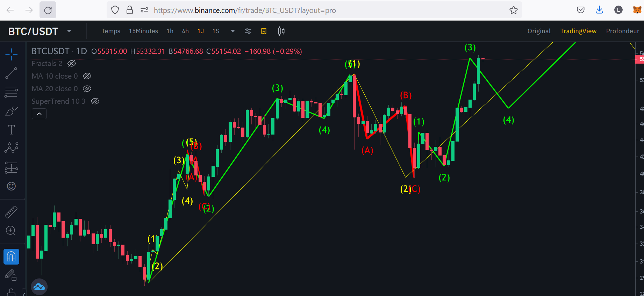Select the 15Minutes timeframe
The width and height of the screenshot is (644, 296).
pos(143,31)
